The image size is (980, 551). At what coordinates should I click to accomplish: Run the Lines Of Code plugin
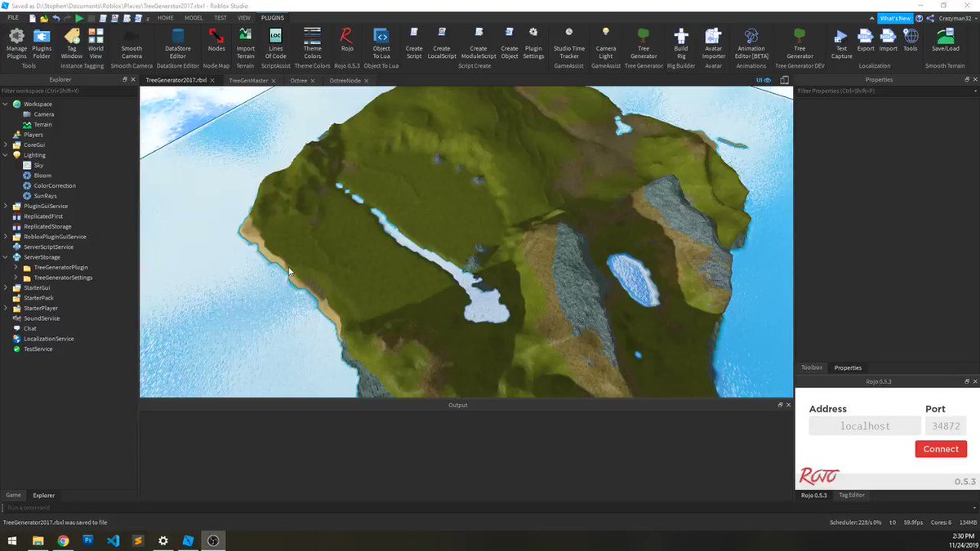tap(275, 42)
